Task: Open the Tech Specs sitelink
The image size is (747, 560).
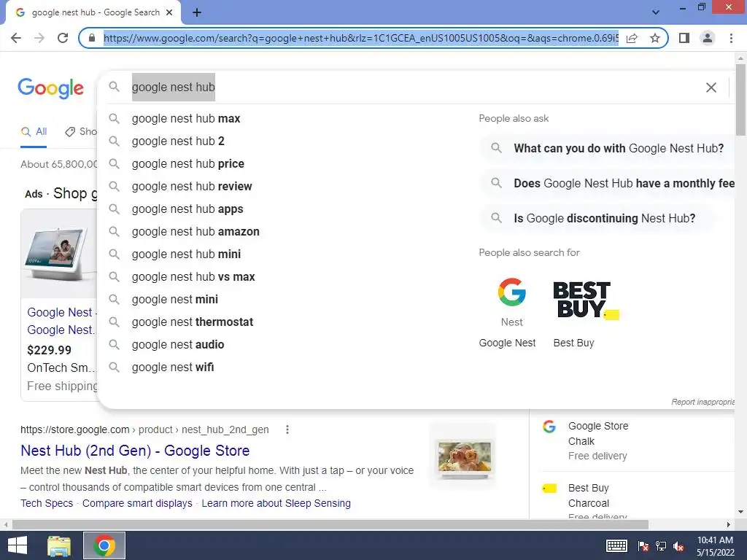Action: 47,503
